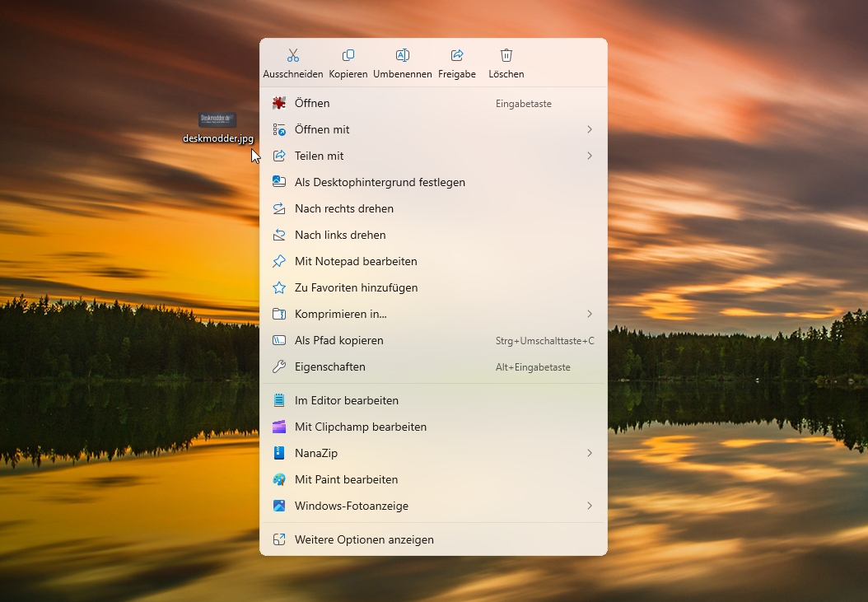Click the Alt+Eingabetaste shortcut text

click(x=533, y=367)
